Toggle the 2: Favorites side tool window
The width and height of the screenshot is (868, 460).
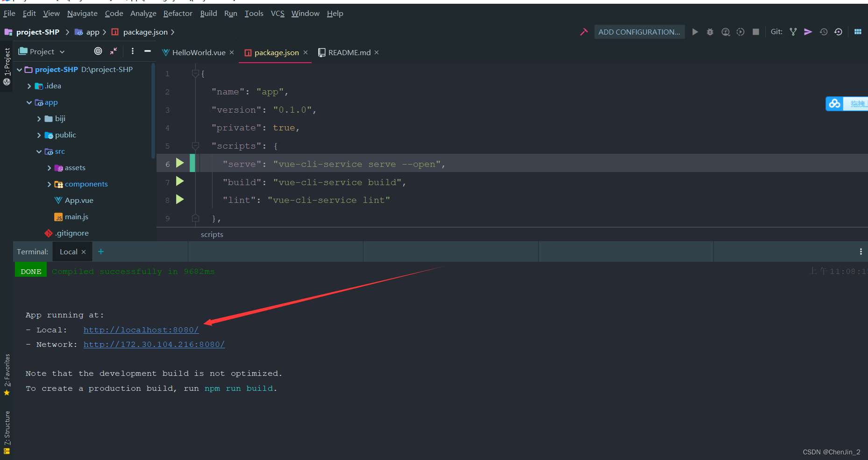(7, 374)
